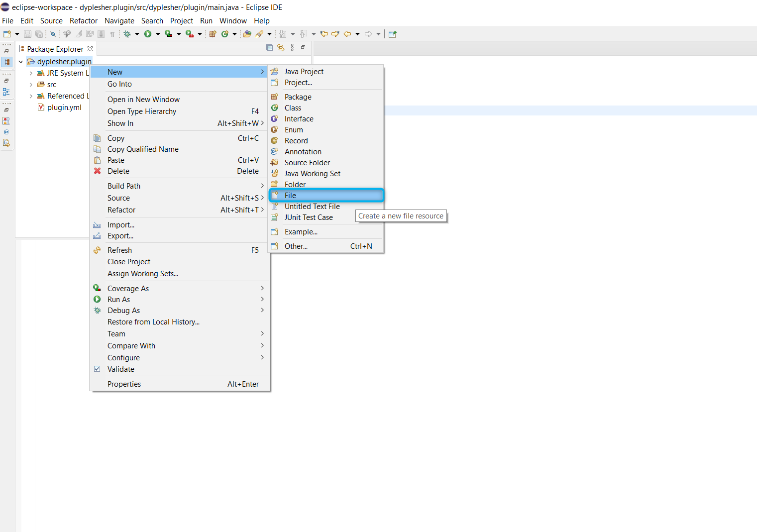The width and height of the screenshot is (757, 532).
Task: Choose Java Project from the New submenu
Action: 326,72
